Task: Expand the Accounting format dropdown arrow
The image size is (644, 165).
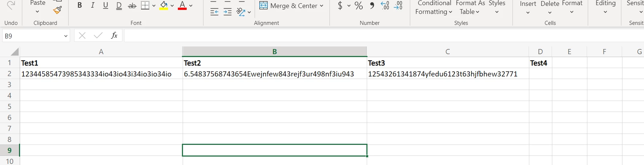Action: (349, 6)
